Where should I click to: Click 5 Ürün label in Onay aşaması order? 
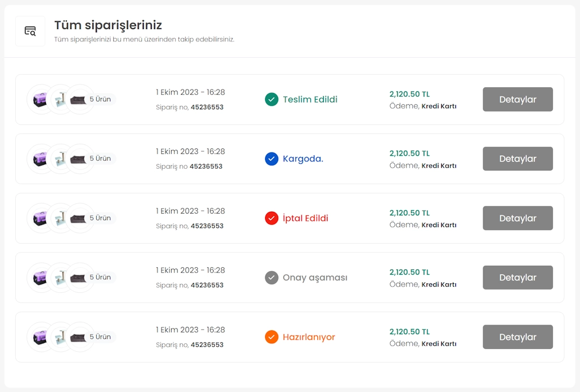click(100, 277)
